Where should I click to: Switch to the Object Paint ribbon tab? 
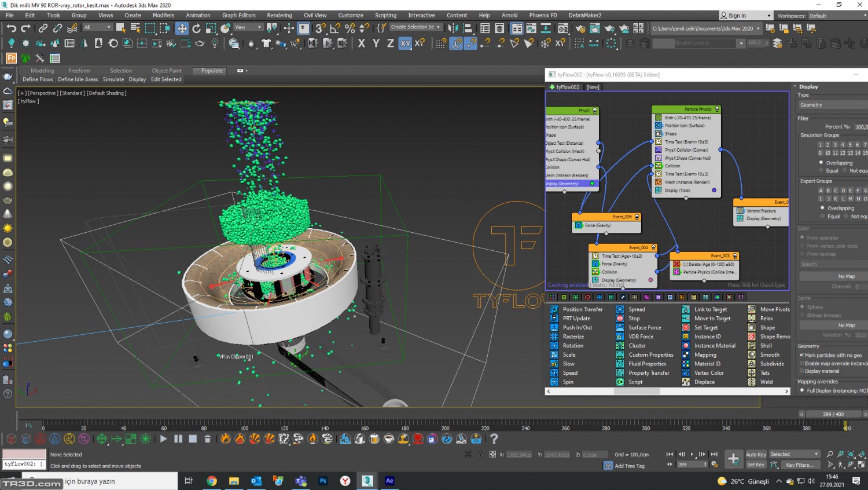(167, 71)
